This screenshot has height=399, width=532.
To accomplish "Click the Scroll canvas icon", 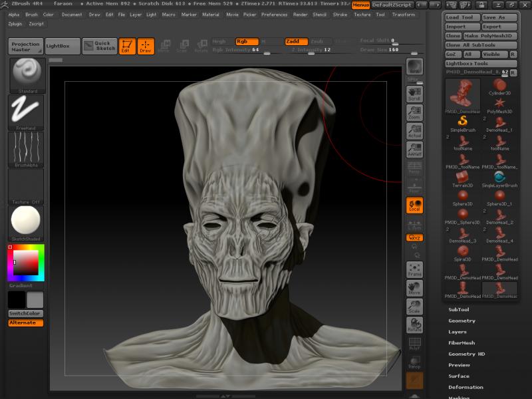I will click(x=414, y=93).
